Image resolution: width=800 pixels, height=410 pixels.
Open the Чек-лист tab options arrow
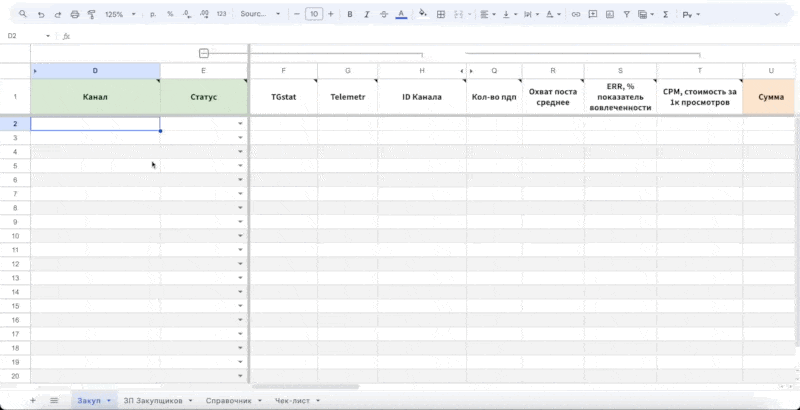pos(318,401)
